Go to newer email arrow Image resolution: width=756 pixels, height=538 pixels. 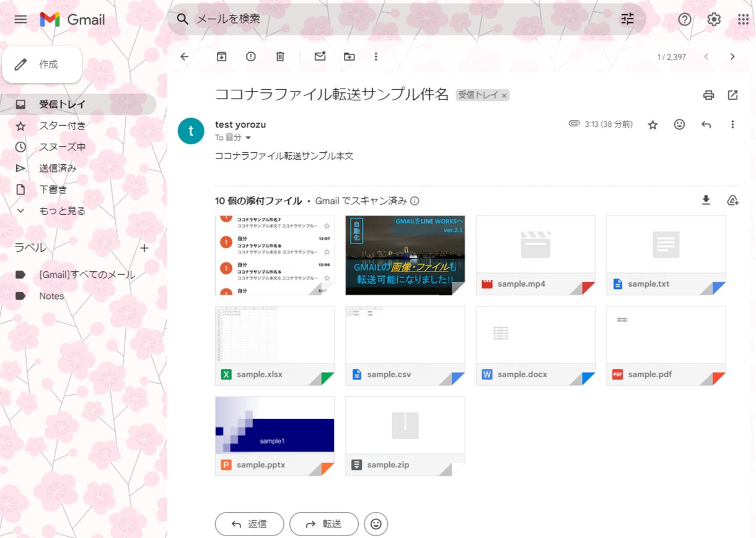[706, 56]
